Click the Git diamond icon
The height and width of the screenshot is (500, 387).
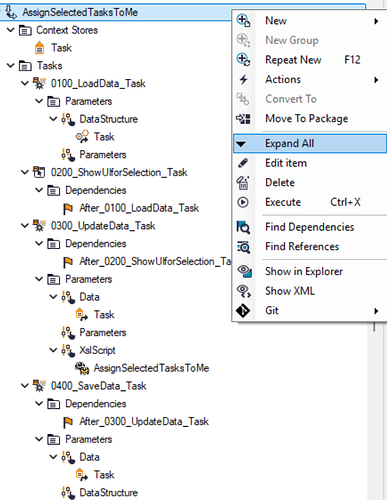[243, 311]
